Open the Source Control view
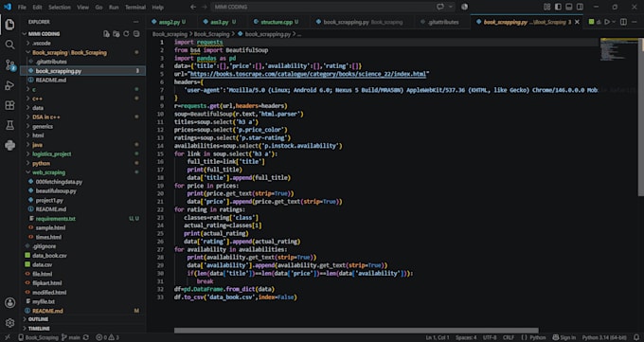The height and width of the screenshot is (342, 644). (9, 65)
